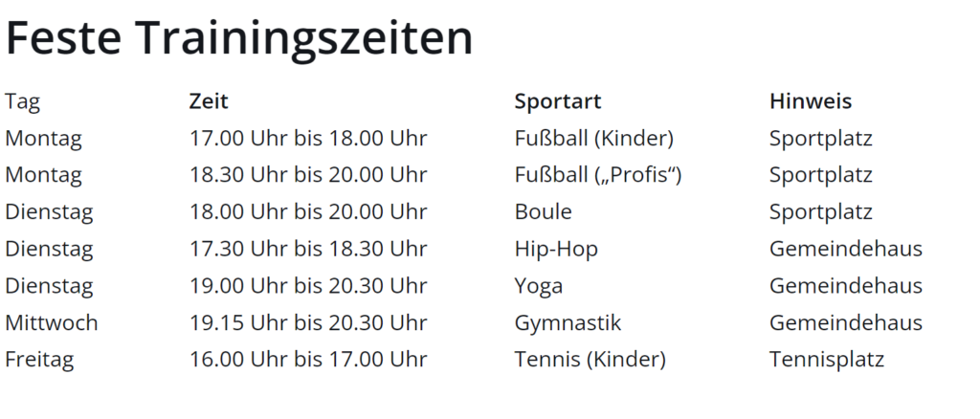980x419 pixels.
Task: Select the Fußball (Kinder) cell
Action: pyautogui.click(x=593, y=138)
